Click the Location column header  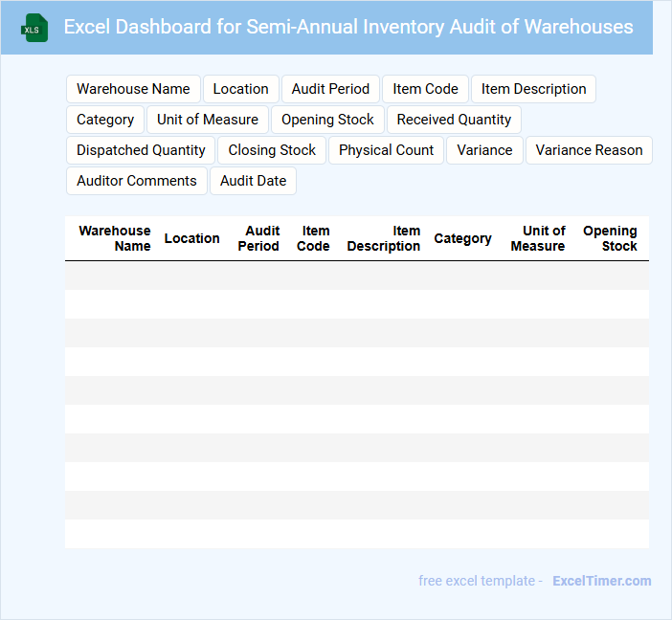191,238
